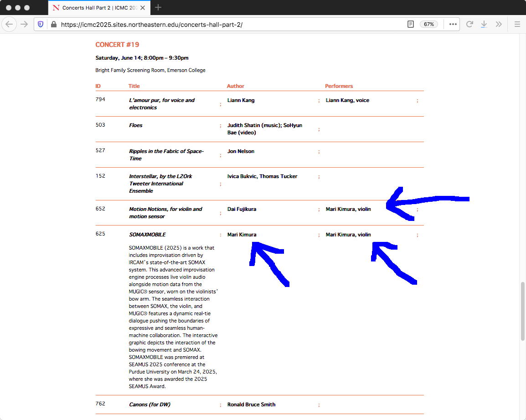The image size is (526, 420).
Task: Close the Concerts Hall Part 2 tab
Action: pos(143,8)
